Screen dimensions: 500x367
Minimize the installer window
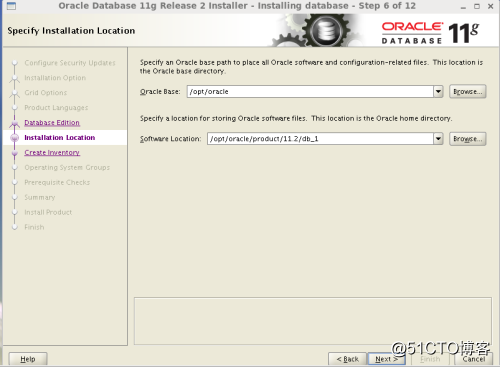pyautogui.click(x=463, y=6)
